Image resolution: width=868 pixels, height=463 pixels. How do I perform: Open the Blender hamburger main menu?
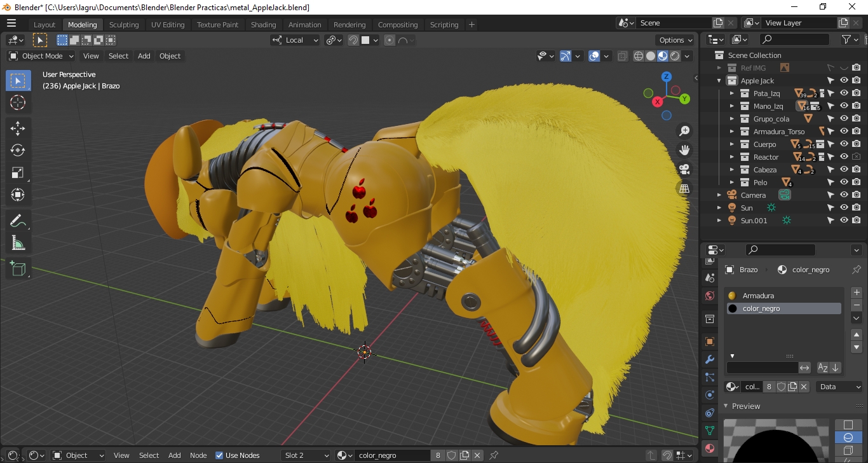click(x=11, y=24)
